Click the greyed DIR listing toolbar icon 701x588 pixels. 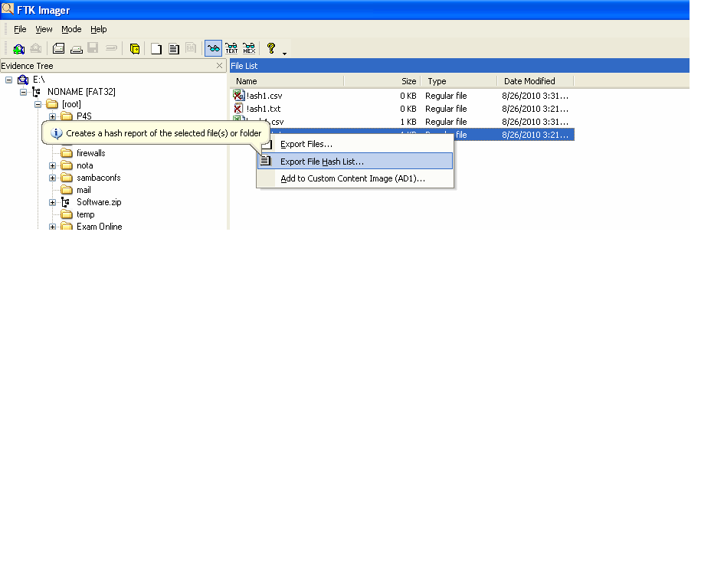[x=191, y=48]
